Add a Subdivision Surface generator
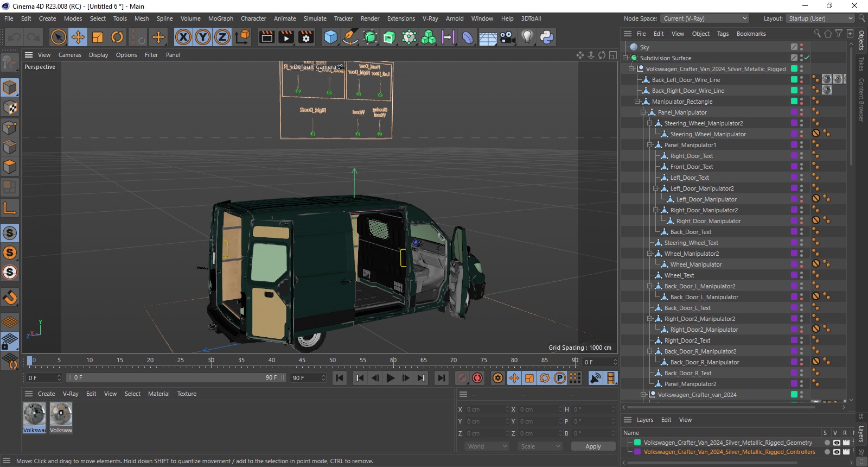This screenshot has width=868, height=467. 370,37
